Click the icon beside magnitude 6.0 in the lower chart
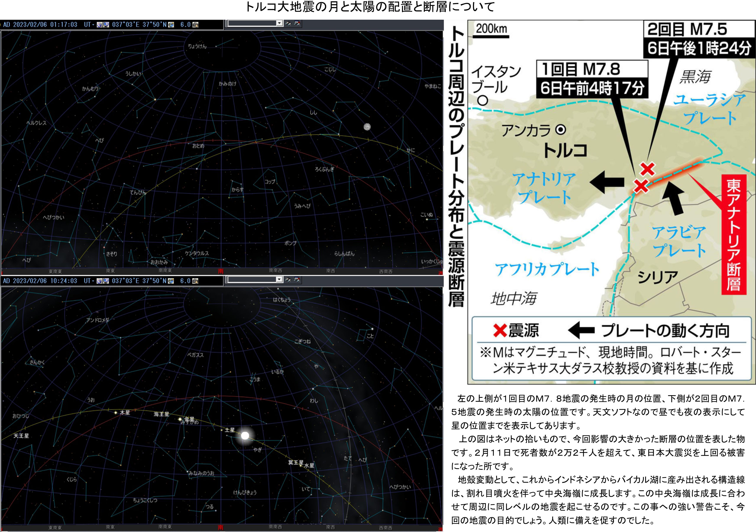The height and width of the screenshot is (532, 756). coord(196,281)
